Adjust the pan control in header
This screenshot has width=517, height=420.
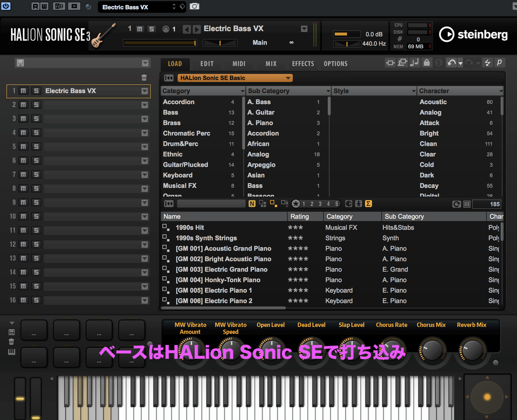point(220,43)
